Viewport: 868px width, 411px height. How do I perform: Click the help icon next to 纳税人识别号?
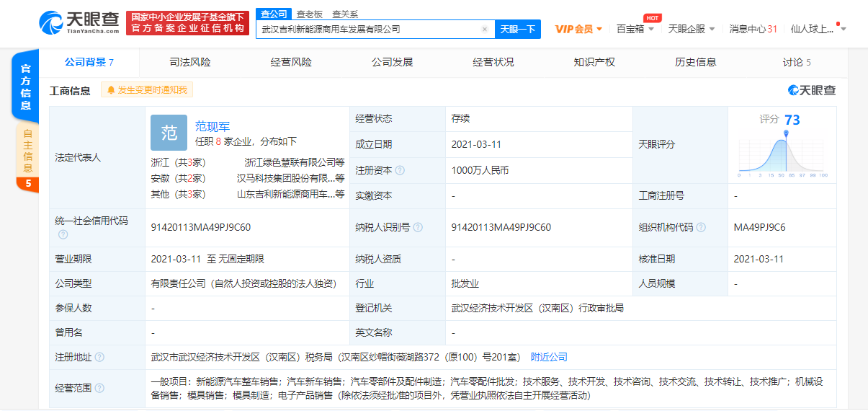[418, 227]
